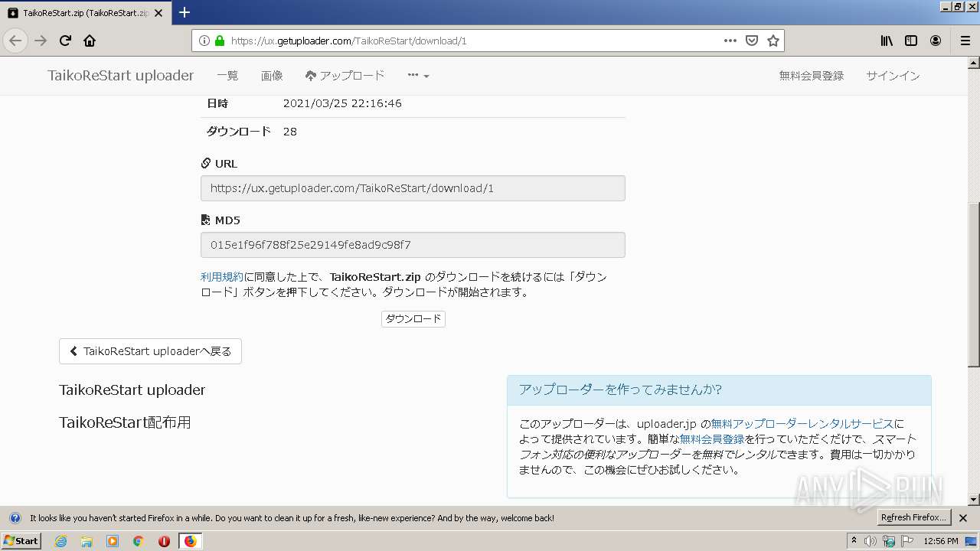Viewport: 980px width, 551px height.
Task: Click the Refresh Firefox button
Action: pos(913,517)
